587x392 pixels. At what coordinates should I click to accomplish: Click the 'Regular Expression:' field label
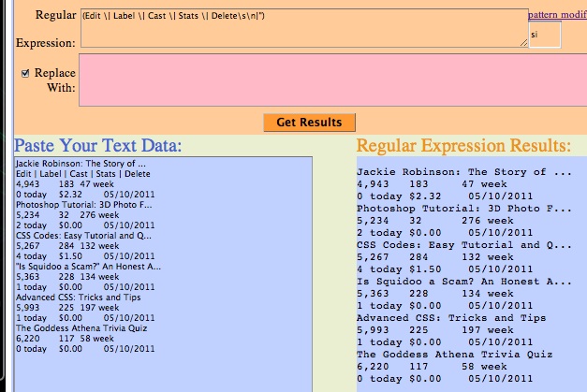click(x=45, y=28)
